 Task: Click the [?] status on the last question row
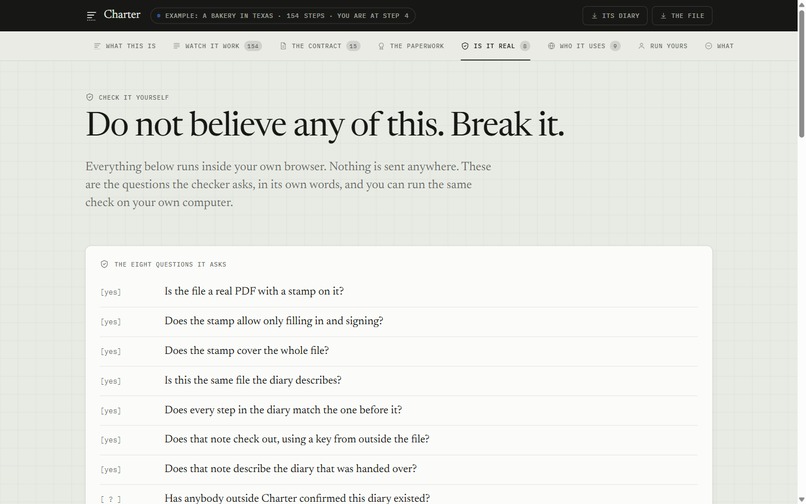[111, 499]
